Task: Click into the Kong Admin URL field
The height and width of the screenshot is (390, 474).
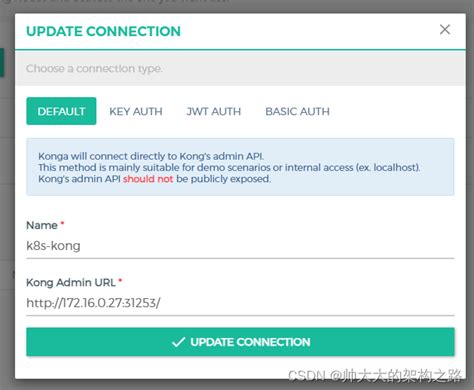Action: pos(240,303)
